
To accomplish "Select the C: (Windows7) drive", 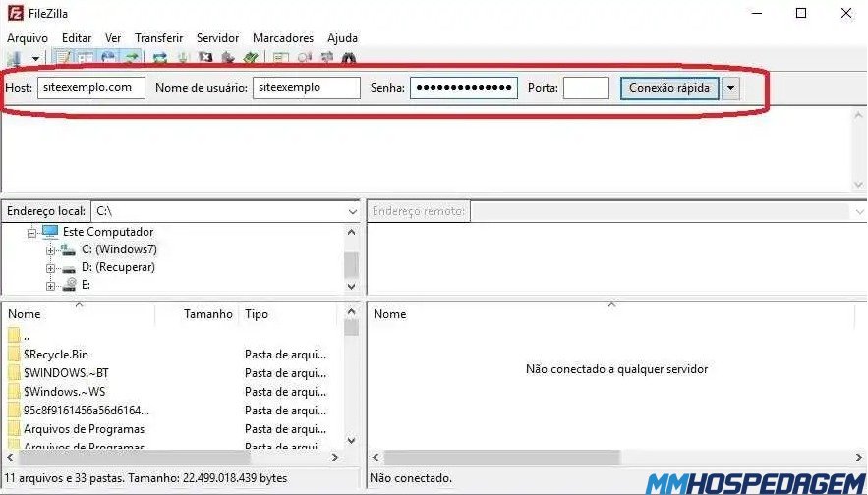I will click(x=119, y=249).
